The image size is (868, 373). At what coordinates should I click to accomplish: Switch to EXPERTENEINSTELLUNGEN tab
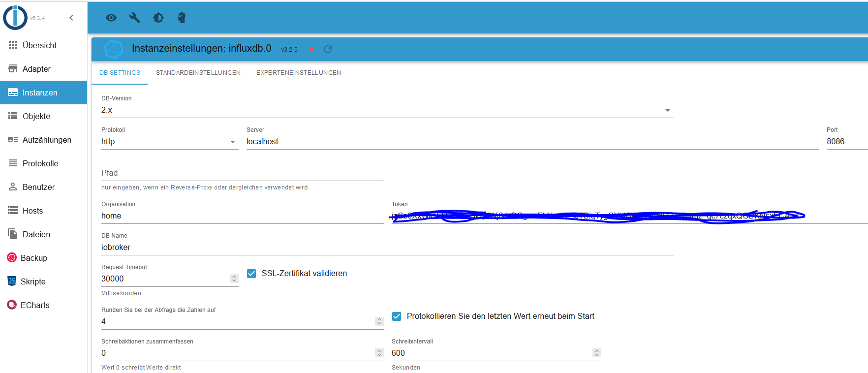coord(299,73)
